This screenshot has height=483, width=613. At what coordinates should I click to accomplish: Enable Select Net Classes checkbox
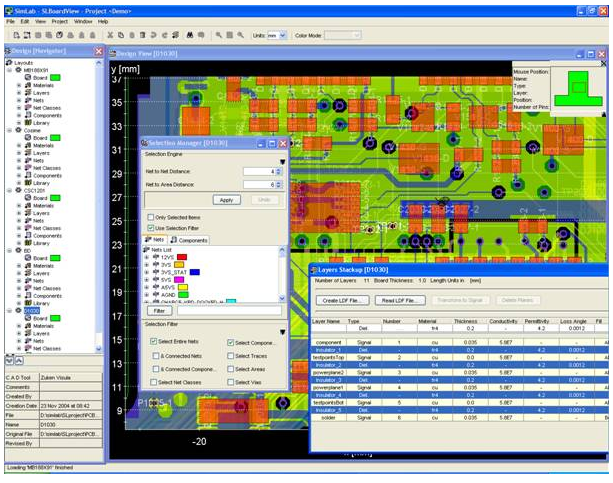tap(154, 382)
